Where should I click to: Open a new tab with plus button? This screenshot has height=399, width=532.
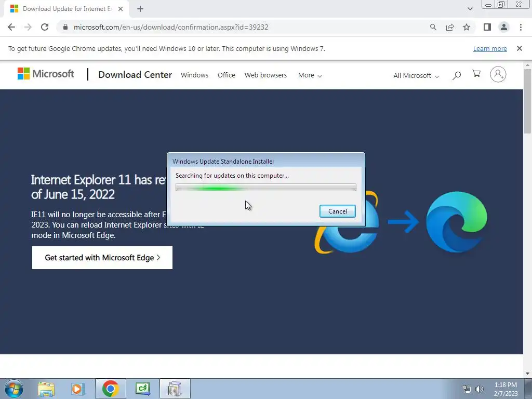[140, 9]
